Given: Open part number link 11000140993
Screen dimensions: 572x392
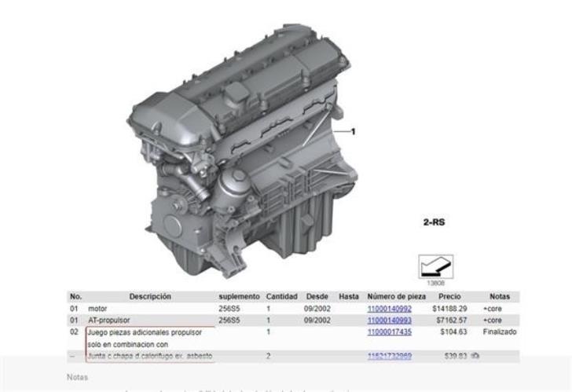Looking at the screenshot, I should pyautogui.click(x=389, y=321).
